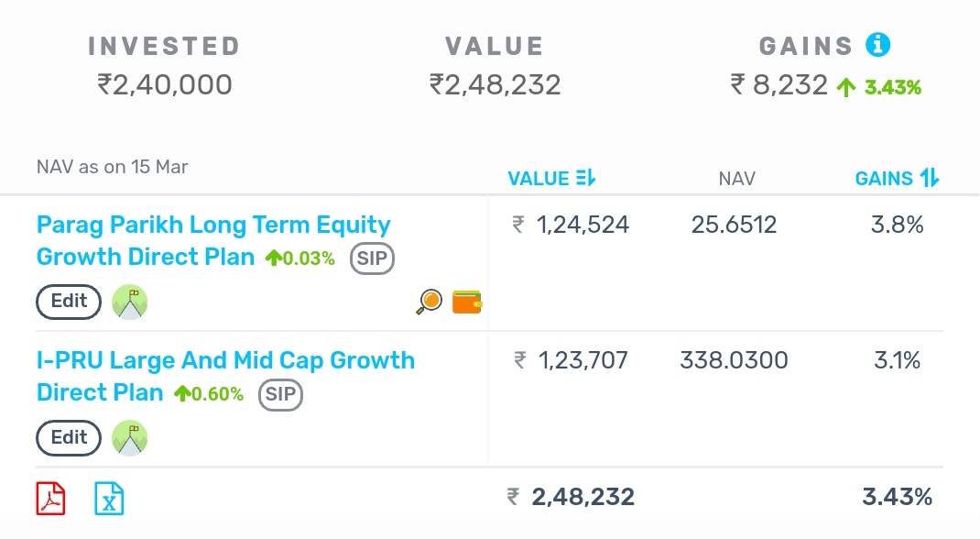The image size is (980, 539).
Task: Click the NAV column header
Action: [x=737, y=179]
